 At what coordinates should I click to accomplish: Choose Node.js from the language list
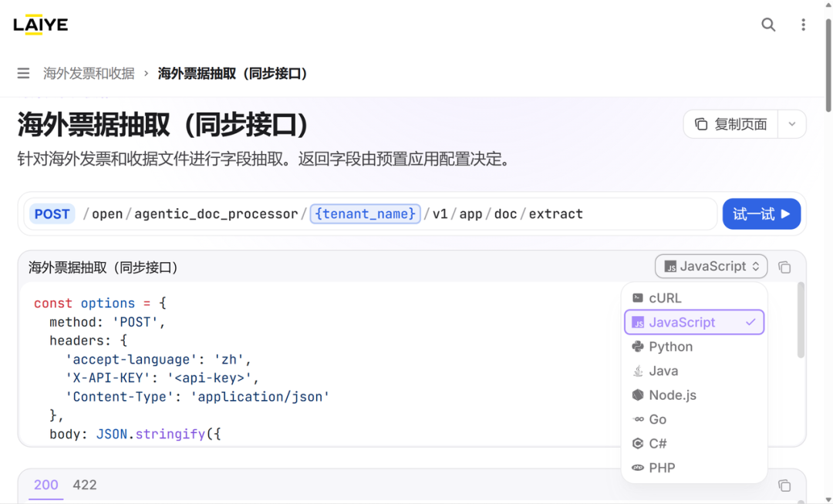coord(694,395)
